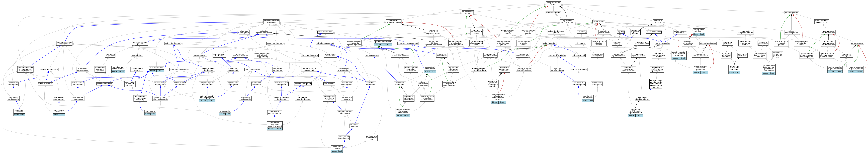Click the 'system development' node
Viewport: 868px width, 154px height.
pos(275,43)
